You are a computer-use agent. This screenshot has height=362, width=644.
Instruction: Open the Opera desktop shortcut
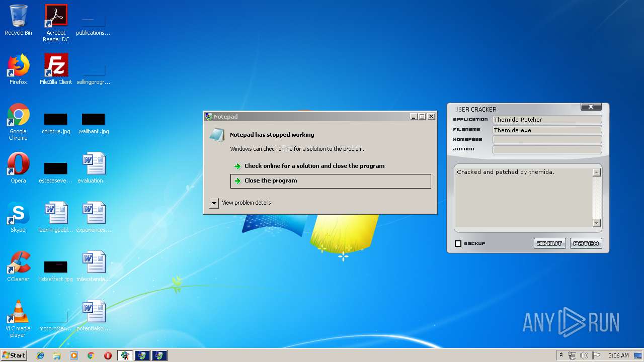click(18, 168)
